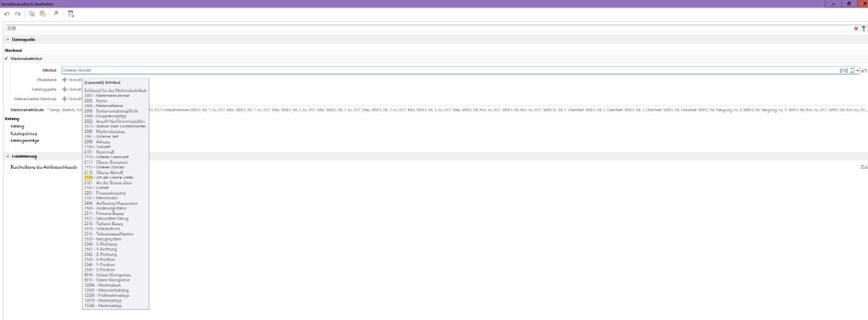The image size is (868, 320).
Task: Click the plus icon next to Pfadebene
Action: (x=64, y=78)
